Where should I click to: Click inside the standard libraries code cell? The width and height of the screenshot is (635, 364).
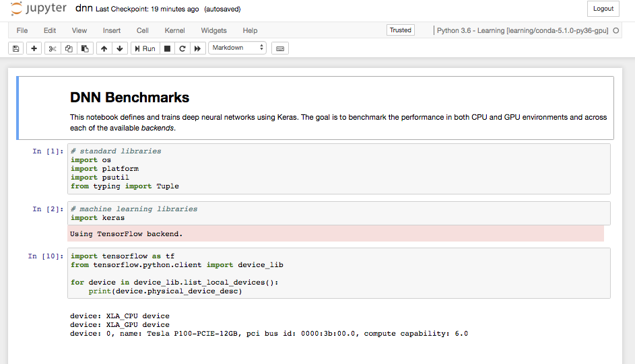(x=339, y=169)
